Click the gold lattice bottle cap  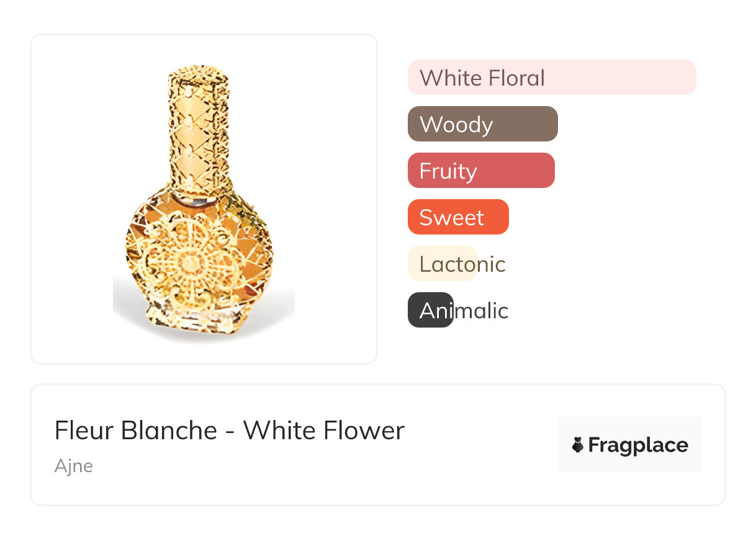(198, 124)
